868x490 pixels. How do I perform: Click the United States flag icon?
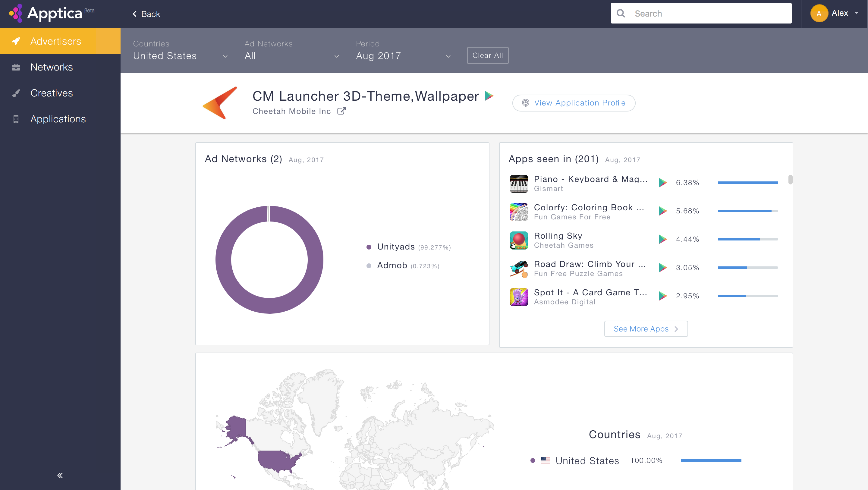click(x=545, y=460)
